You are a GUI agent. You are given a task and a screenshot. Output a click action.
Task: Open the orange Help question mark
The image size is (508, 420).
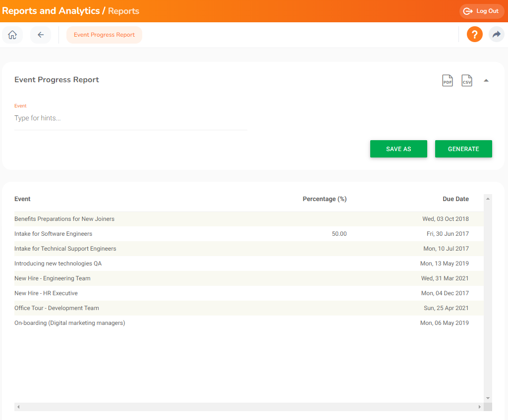point(475,34)
